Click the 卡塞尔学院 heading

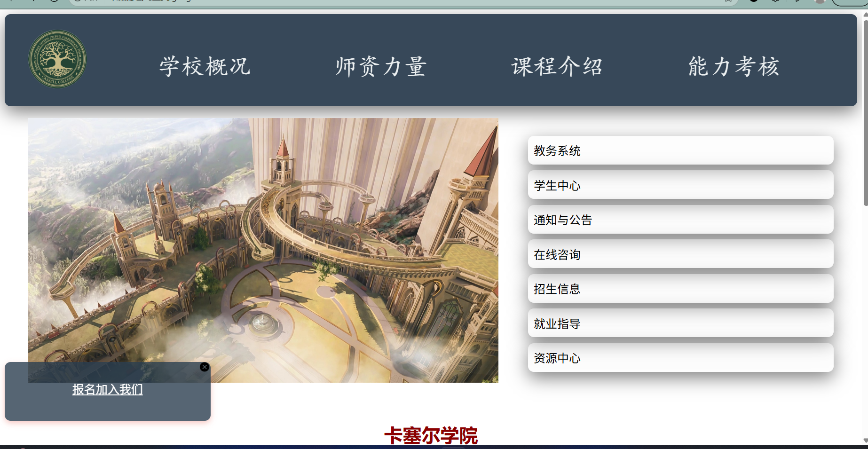click(431, 435)
